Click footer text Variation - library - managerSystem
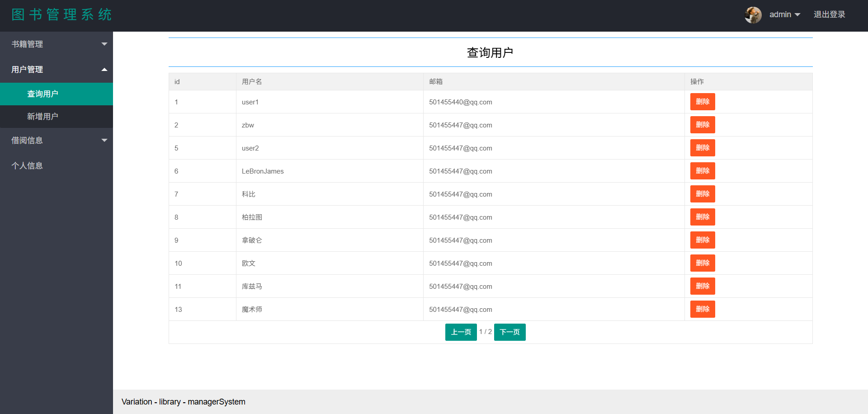The image size is (868, 414). coord(184,402)
